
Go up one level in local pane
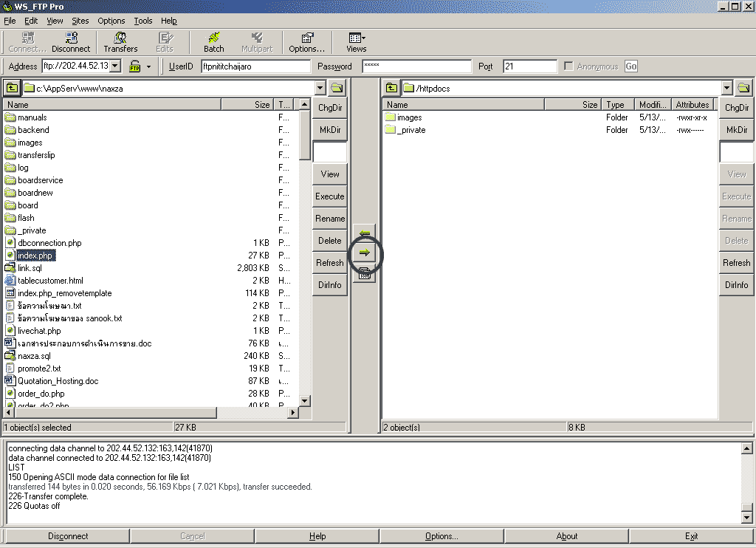(12, 88)
